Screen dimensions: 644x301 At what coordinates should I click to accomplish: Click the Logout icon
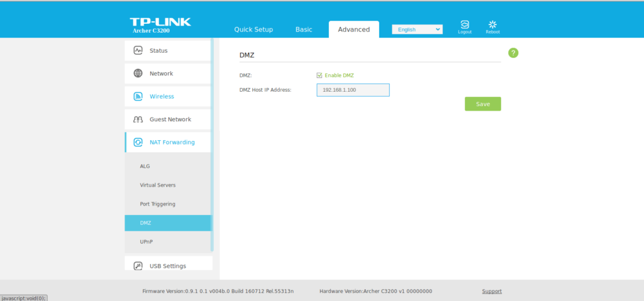pos(465,25)
